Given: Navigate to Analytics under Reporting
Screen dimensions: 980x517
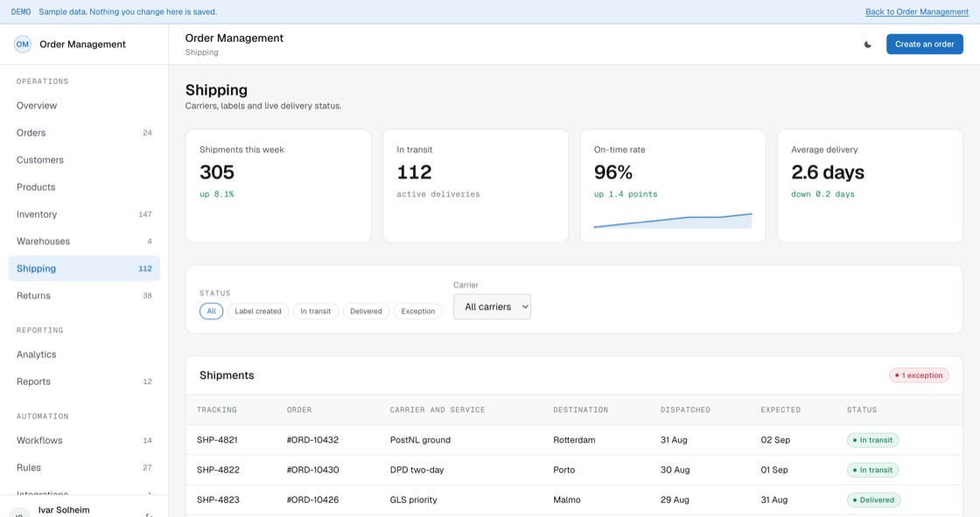Looking at the screenshot, I should click(x=84, y=354).
